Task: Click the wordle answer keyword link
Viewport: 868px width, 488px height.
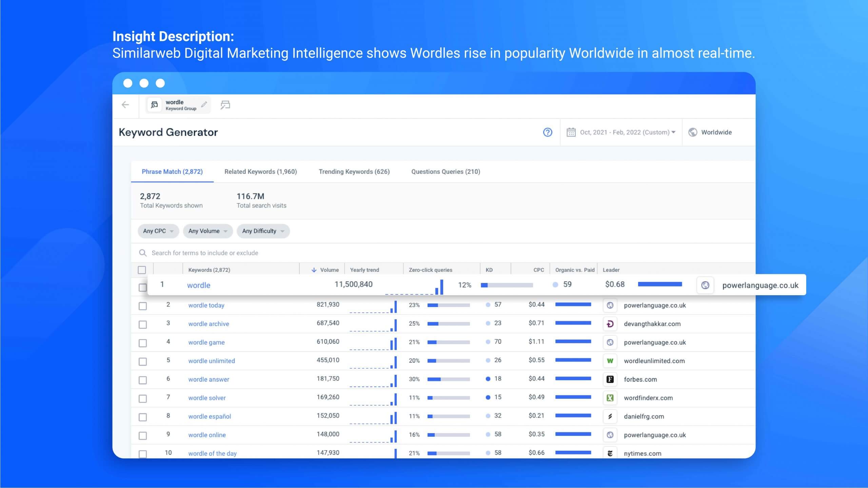Action: [x=208, y=379]
